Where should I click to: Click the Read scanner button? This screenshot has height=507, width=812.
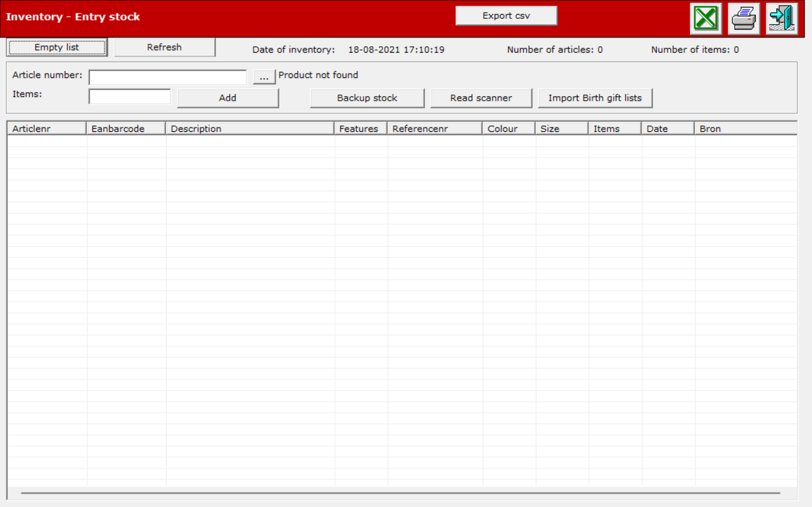point(481,98)
